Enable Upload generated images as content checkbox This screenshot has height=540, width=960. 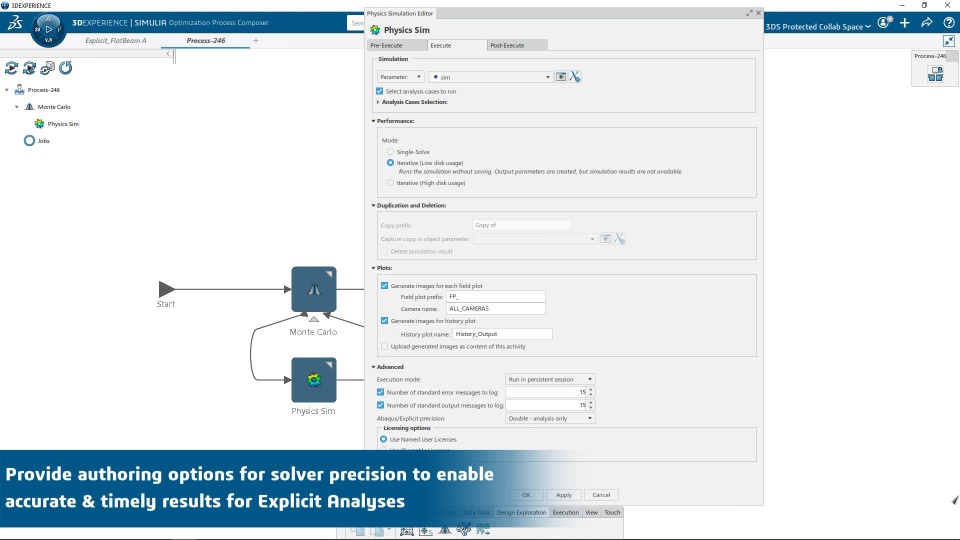[384, 346]
